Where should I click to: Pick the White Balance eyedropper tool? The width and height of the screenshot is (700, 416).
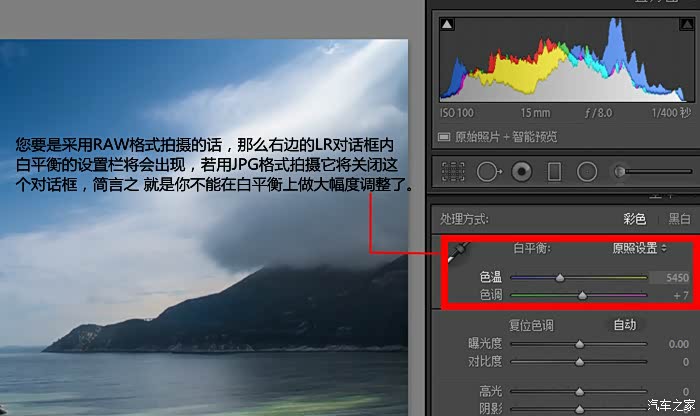tap(458, 253)
